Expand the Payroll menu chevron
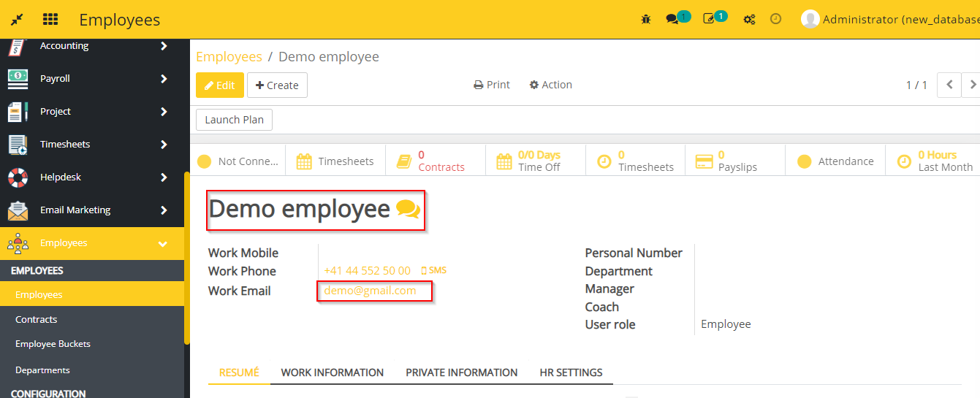 [164, 79]
